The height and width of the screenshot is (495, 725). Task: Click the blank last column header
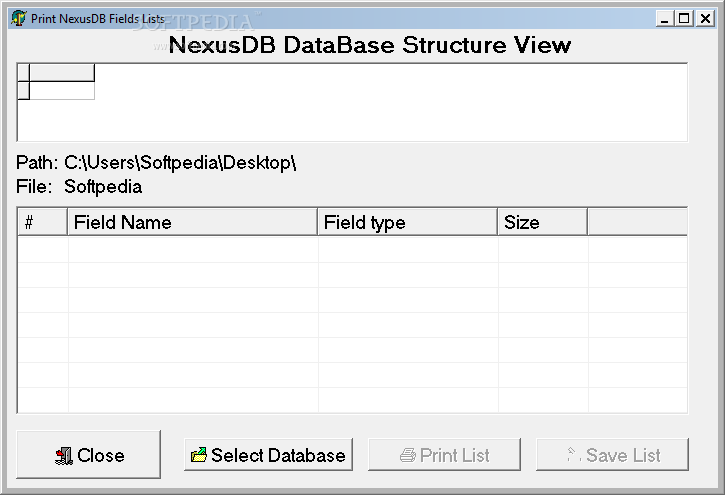click(638, 222)
